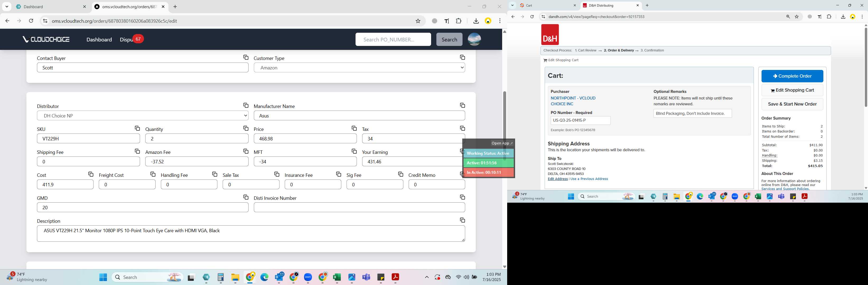Open tab search dropdown in the oms browser window
The height and width of the screenshot is (285, 868).
click(x=7, y=7)
